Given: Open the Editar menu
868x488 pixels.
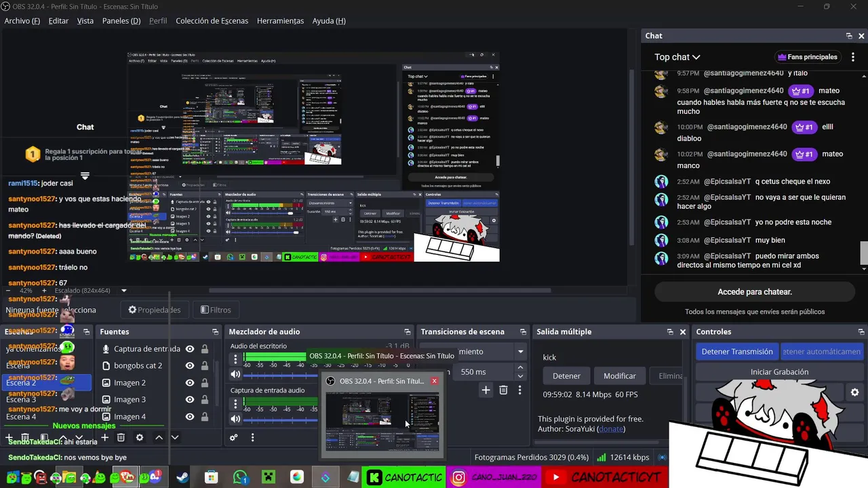Looking at the screenshot, I should [58, 21].
